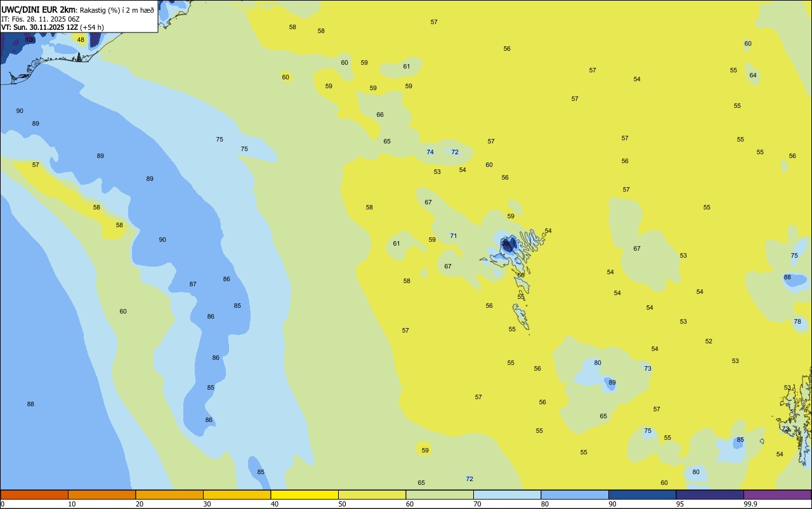Click the 10–20 orange legend swatch

tap(101, 494)
